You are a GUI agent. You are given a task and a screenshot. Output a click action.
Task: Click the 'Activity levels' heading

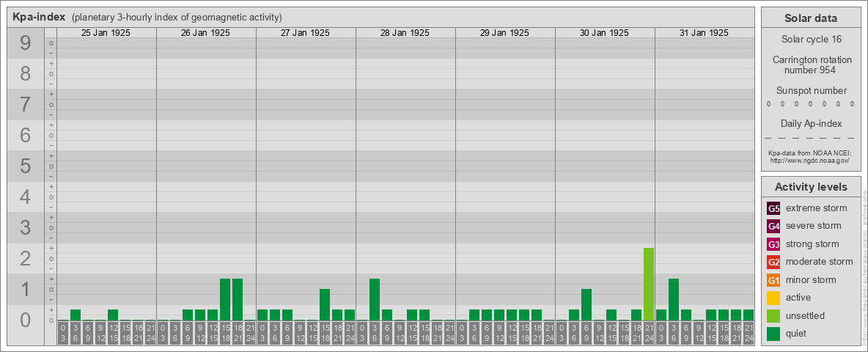811,187
